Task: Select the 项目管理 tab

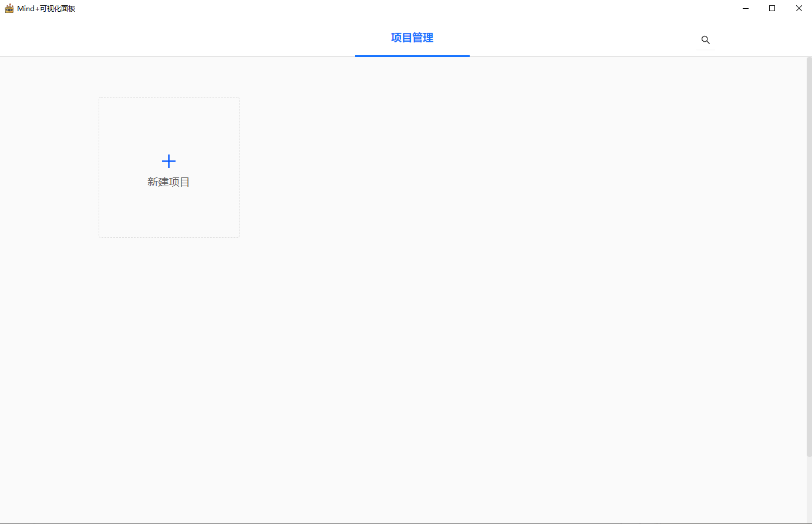Action: pyautogui.click(x=412, y=38)
